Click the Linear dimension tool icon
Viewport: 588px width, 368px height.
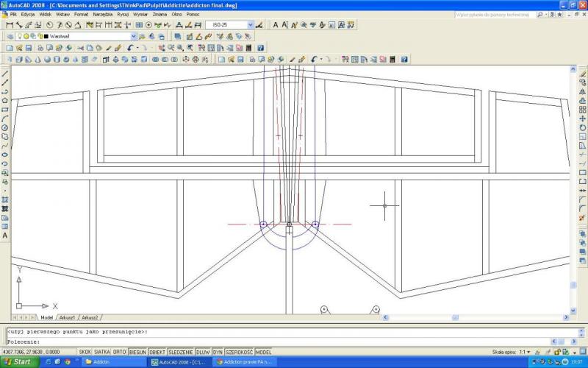click(10, 25)
